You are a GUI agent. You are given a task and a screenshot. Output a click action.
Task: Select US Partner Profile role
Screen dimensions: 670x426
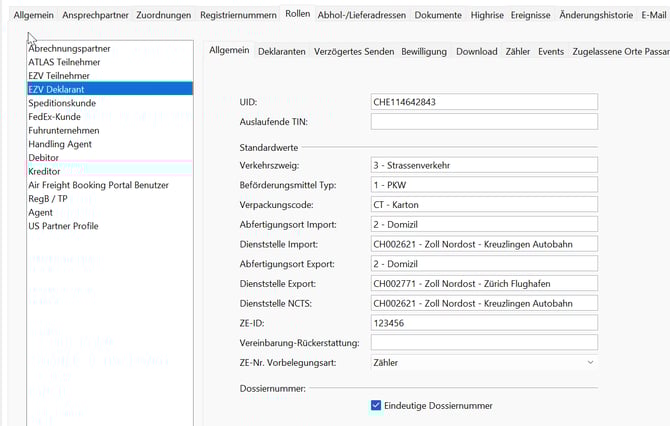pos(63,226)
